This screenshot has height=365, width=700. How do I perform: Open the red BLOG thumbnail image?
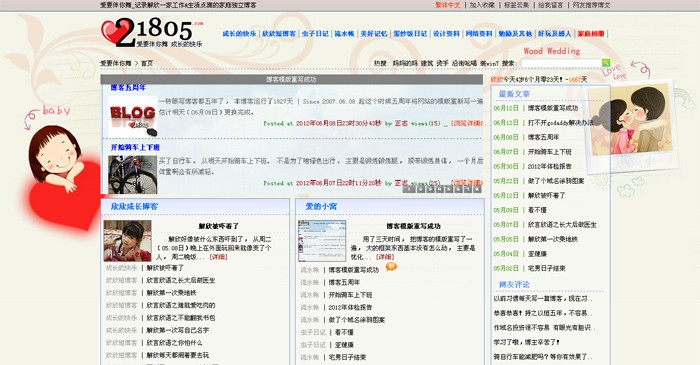pyautogui.click(x=133, y=116)
